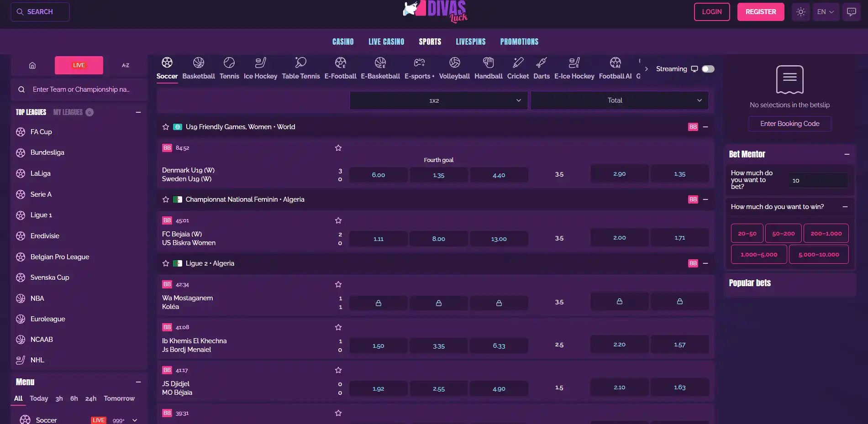Click Enter Booking Code
Image resolution: width=868 pixels, height=424 pixels.
point(790,124)
